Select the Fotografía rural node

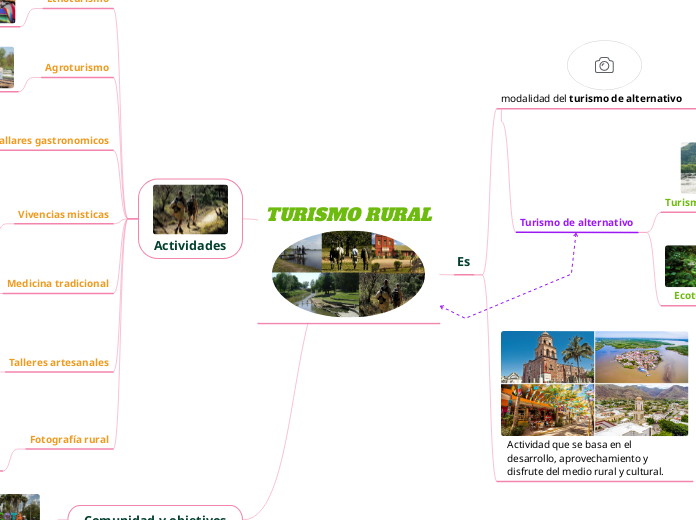tap(69, 440)
